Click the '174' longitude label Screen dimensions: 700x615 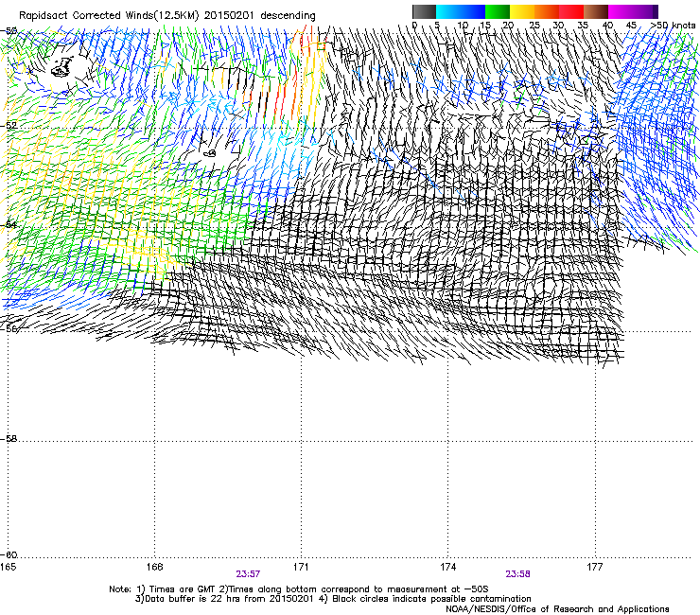click(x=447, y=567)
